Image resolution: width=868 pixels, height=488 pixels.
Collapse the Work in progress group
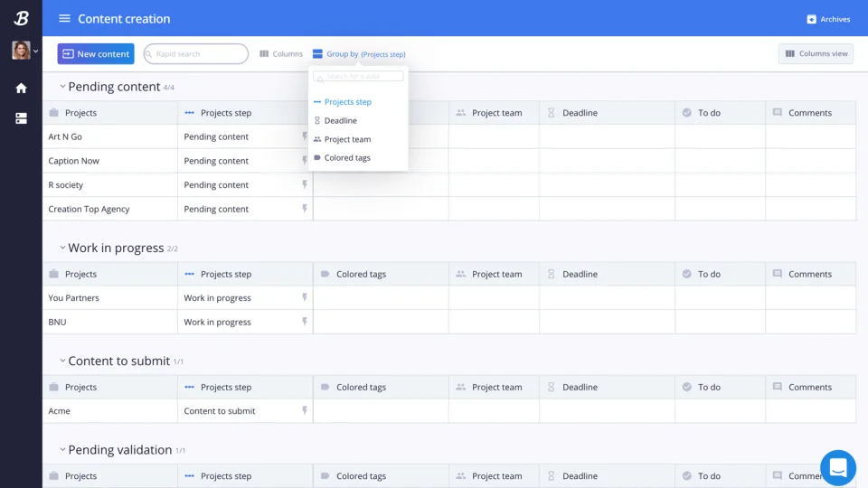(62, 248)
